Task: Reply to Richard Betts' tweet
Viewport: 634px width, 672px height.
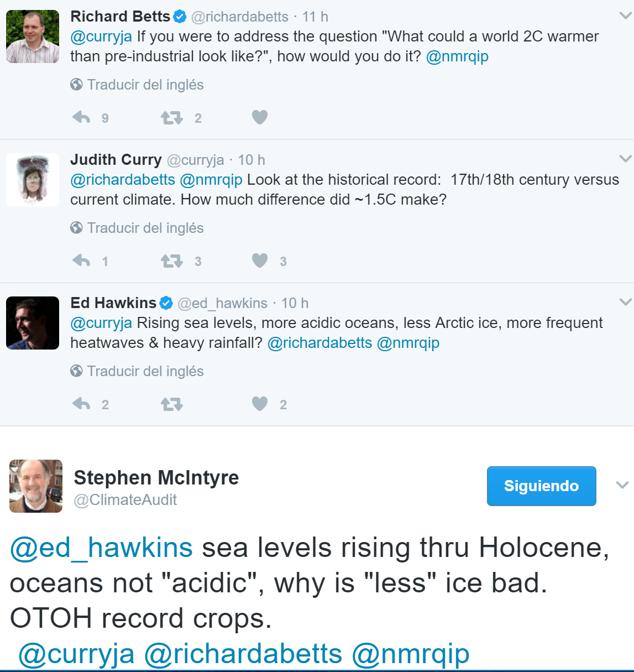Action: click(x=81, y=117)
